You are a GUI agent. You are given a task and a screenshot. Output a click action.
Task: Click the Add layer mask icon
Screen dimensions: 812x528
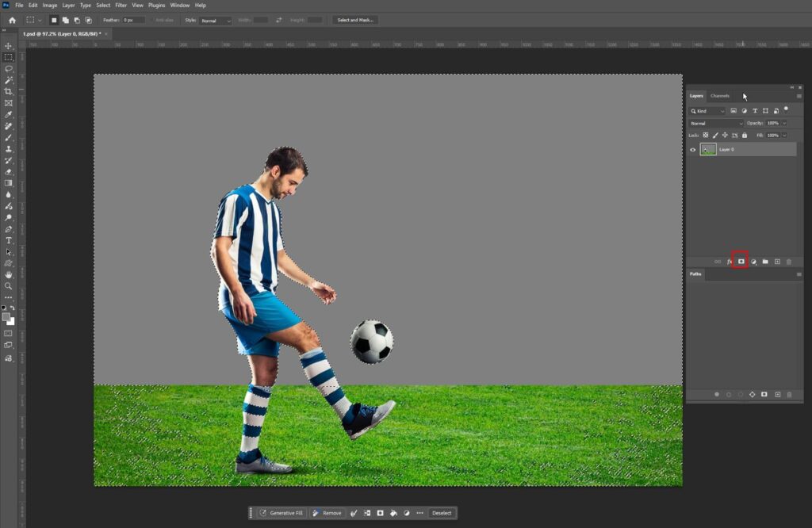(741, 262)
